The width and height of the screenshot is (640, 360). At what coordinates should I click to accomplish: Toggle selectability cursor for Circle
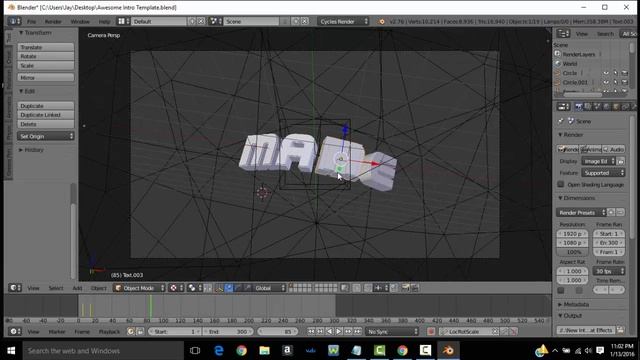(x=616, y=73)
